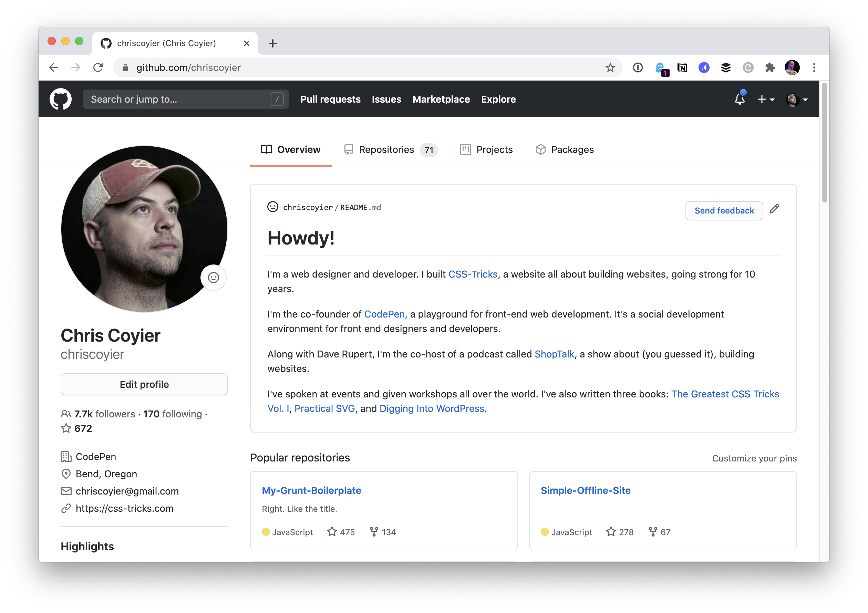Click the create new plus icon
Viewport: 868px width, 613px height.
click(x=763, y=100)
